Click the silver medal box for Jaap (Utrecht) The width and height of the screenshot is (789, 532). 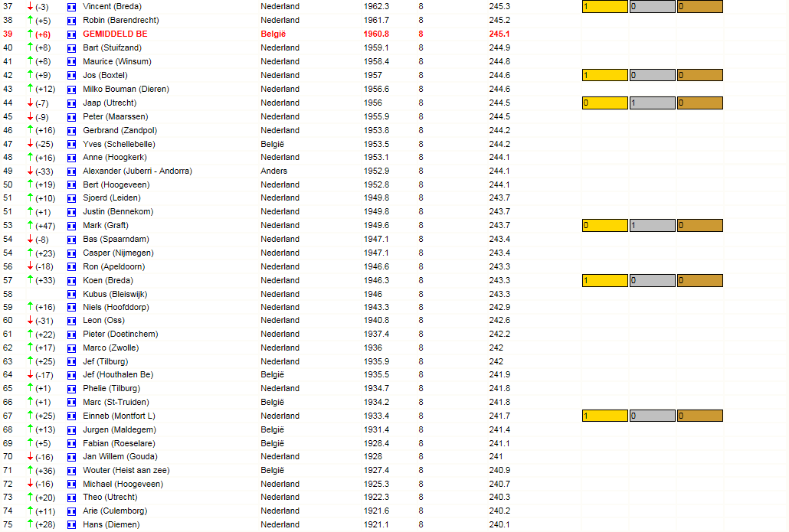coord(652,103)
